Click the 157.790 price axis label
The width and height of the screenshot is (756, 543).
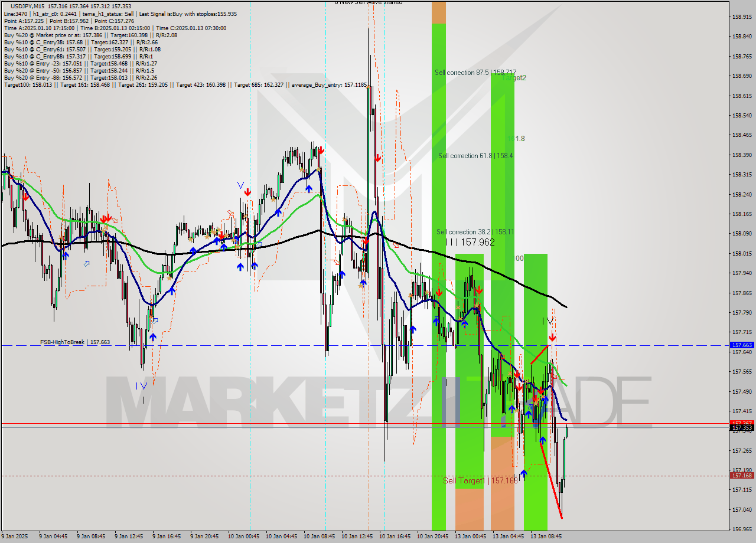[741, 312]
